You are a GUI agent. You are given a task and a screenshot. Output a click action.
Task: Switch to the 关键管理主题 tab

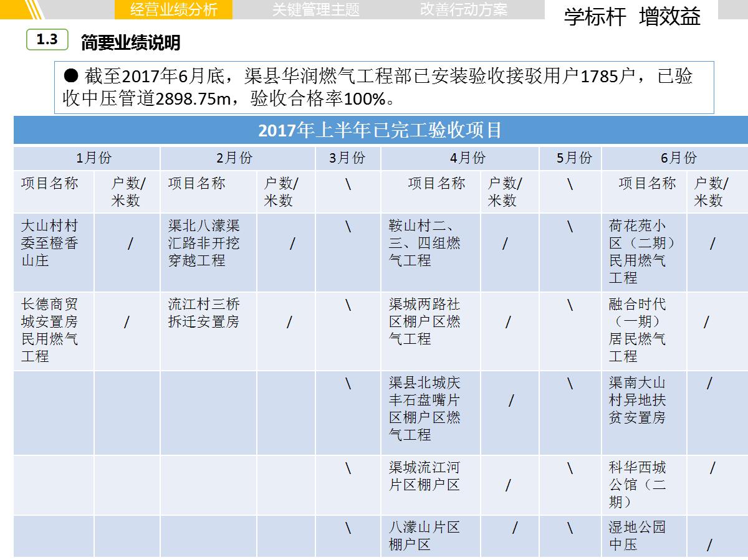click(315, 9)
